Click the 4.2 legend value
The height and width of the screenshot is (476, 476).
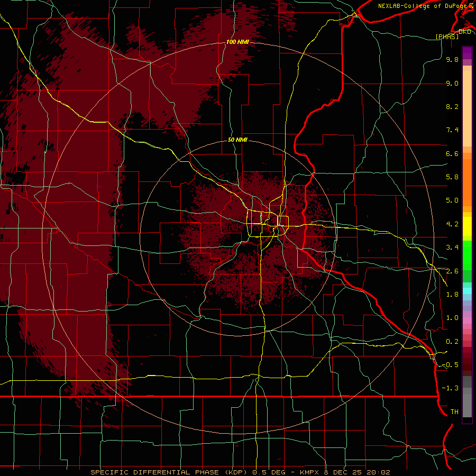click(452, 224)
